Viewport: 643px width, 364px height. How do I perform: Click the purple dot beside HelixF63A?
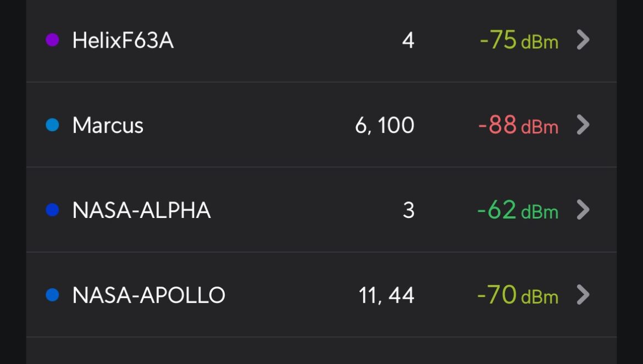click(x=53, y=40)
